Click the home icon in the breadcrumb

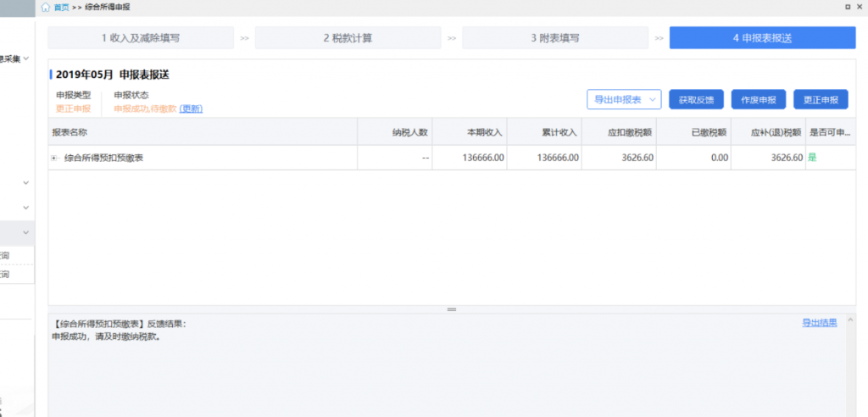pos(45,7)
